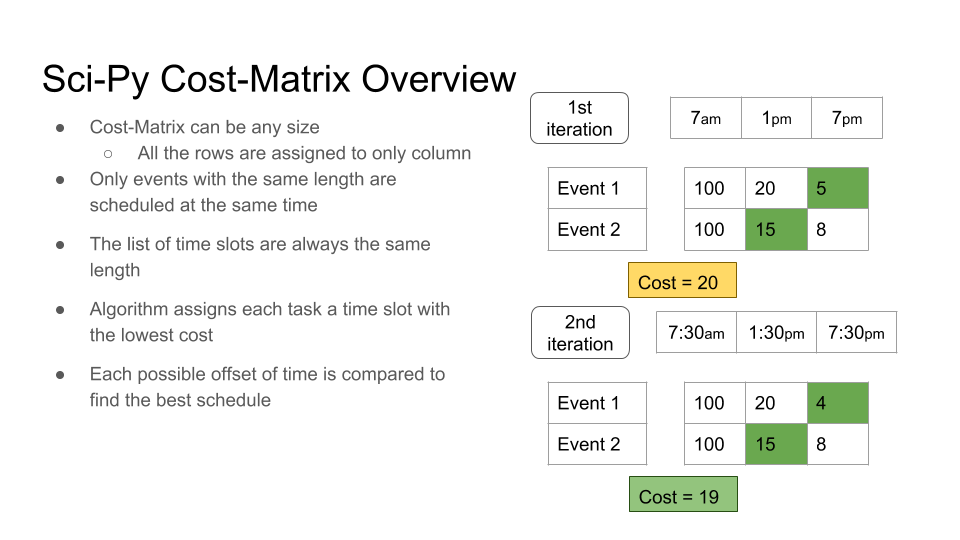This screenshot has height=540, width=960.
Task: Click the sub-bullet about rows assigned to column
Action: 304,153
